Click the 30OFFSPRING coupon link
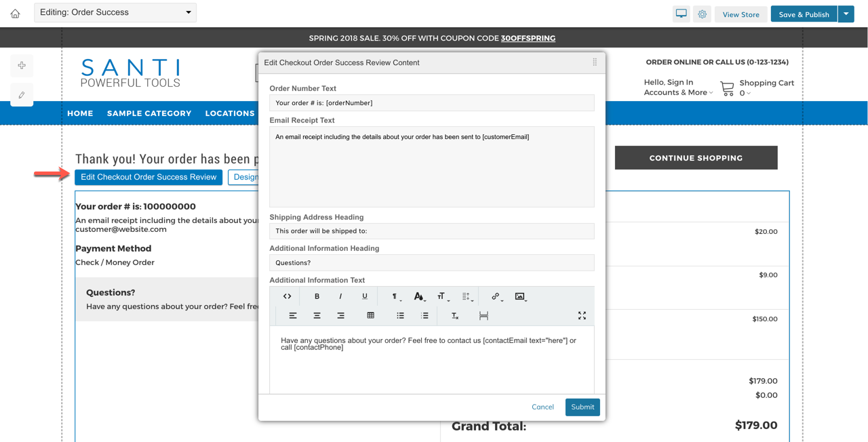This screenshot has width=868, height=442. point(528,38)
